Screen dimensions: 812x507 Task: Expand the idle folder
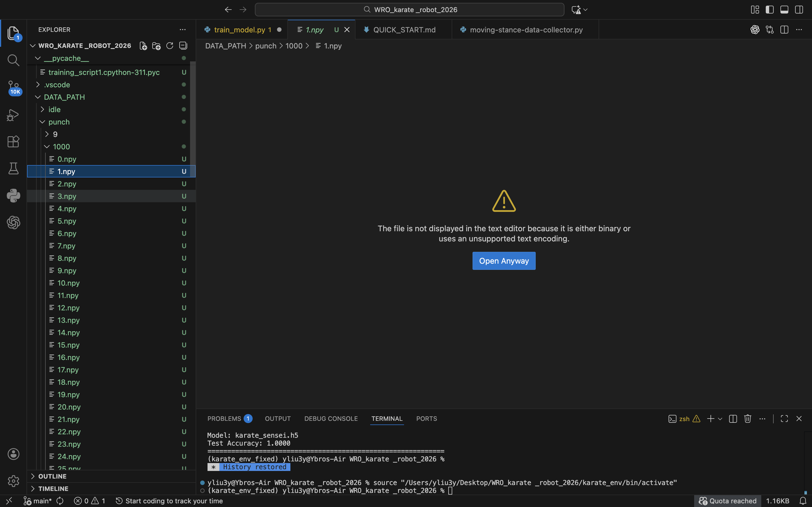click(54, 109)
